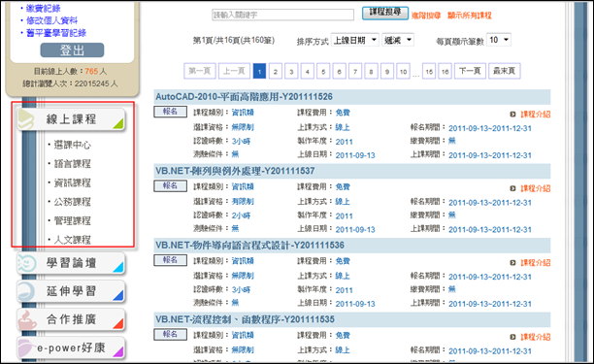Click the VB.NET-物件導向語言程式設計-Y201111536 title

point(249,246)
